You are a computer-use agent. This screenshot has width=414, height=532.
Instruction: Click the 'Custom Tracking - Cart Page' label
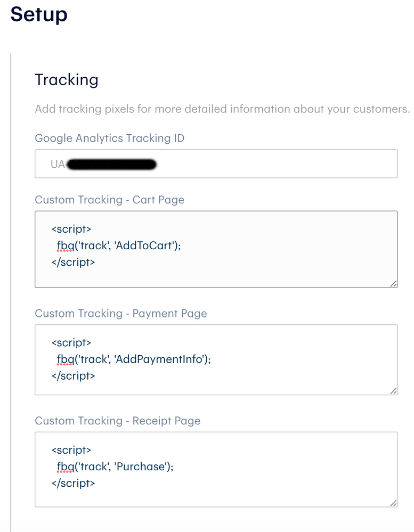(x=109, y=200)
